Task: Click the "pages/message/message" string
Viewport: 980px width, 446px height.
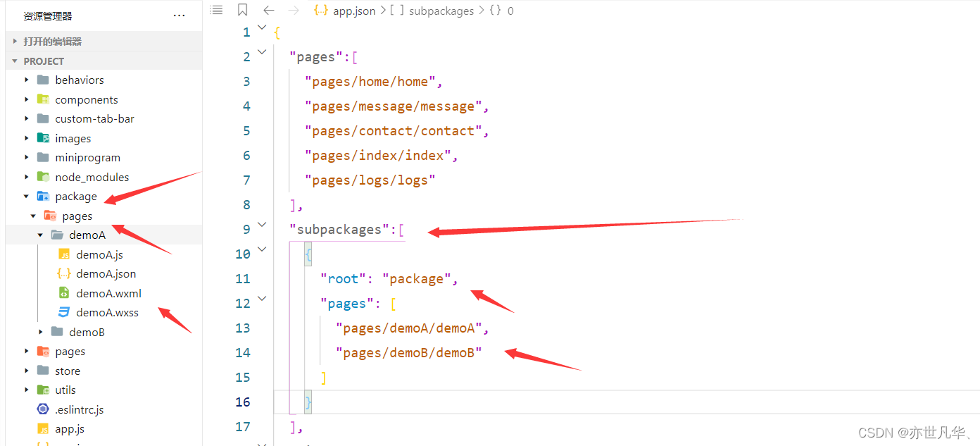Action: (x=394, y=106)
